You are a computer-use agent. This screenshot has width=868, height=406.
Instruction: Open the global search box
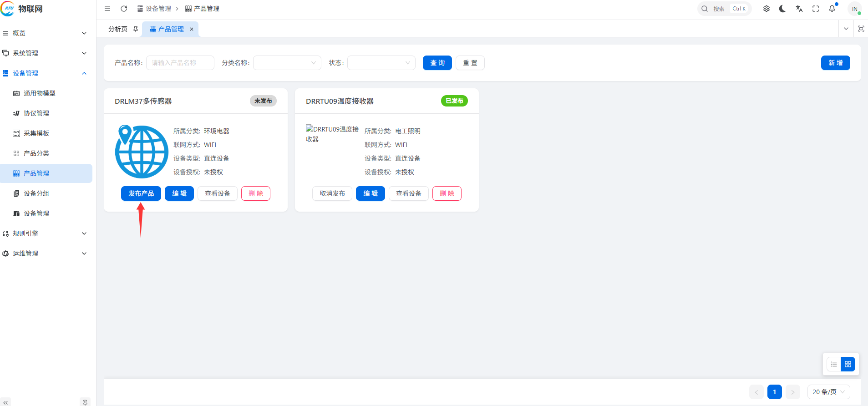tap(724, 9)
